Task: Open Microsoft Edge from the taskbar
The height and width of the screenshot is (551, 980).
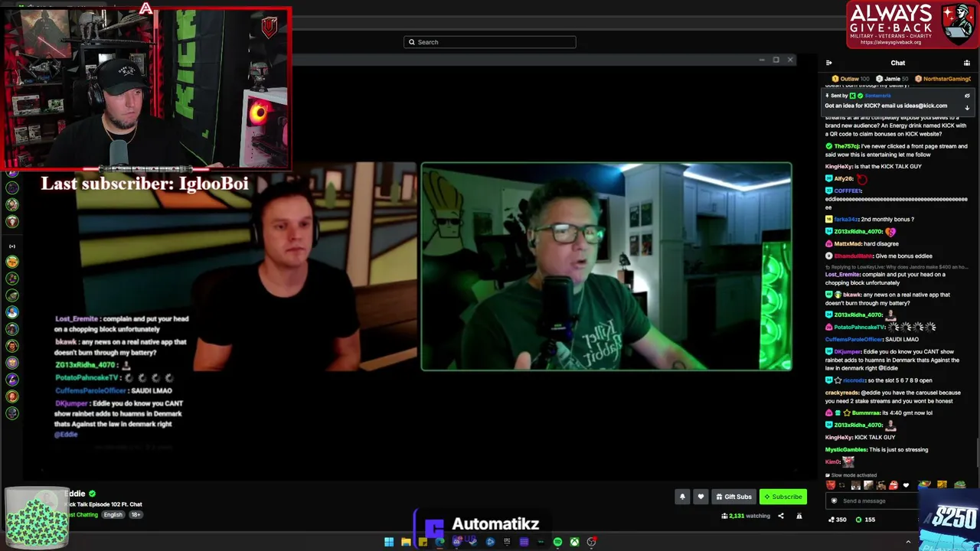Action: click(439, 542)
